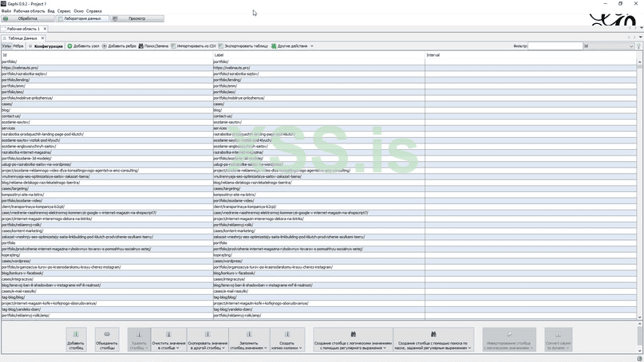The width and height of the screenshot is (644, 362).
Task: Click Add column (Добавить столбец) button
Action: 76,340
